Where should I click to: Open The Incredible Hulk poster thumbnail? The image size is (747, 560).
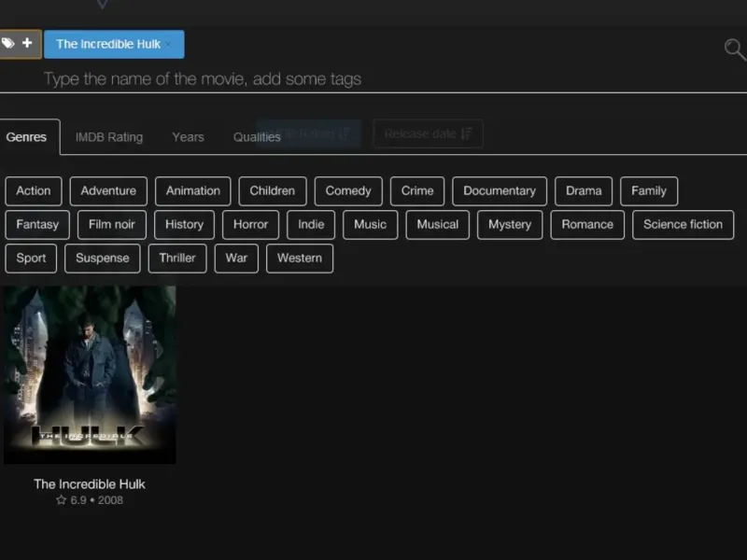tap(90, 375)
